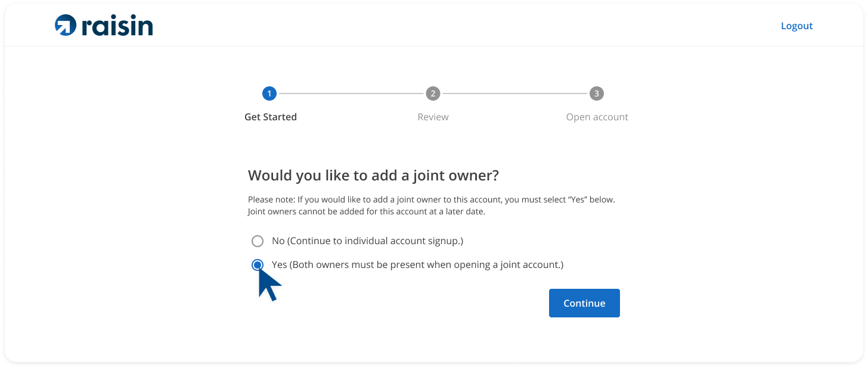
Task: Click "Yes (Both owners must be present...)" label
Action: tap(417, 264)
